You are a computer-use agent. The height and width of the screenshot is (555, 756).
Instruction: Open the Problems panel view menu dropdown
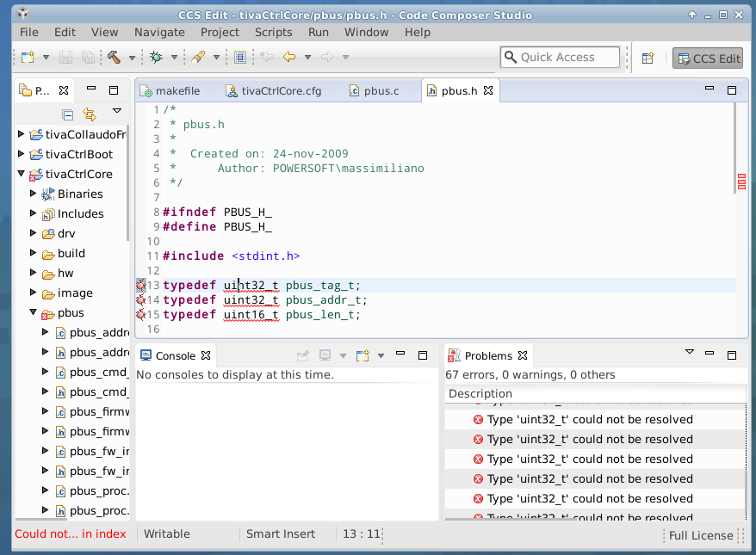[x=689, y=353]
